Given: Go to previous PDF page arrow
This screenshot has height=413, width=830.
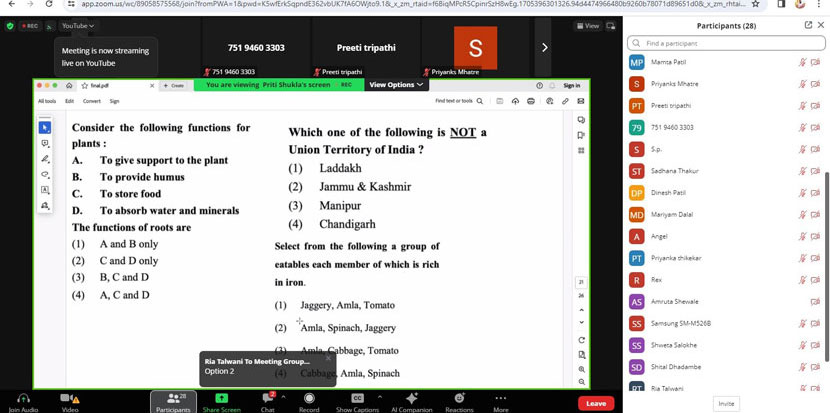Looking at the screenshot, I should coord(582,310).
